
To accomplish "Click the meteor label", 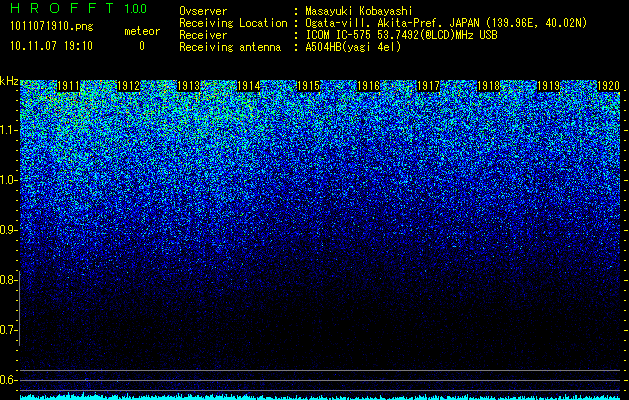I will click(142, 31).
